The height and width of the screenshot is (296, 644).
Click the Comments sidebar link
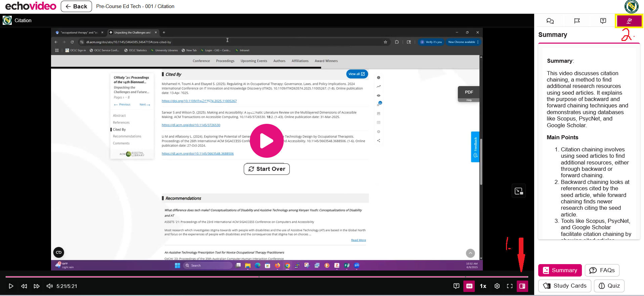[121, 143]
